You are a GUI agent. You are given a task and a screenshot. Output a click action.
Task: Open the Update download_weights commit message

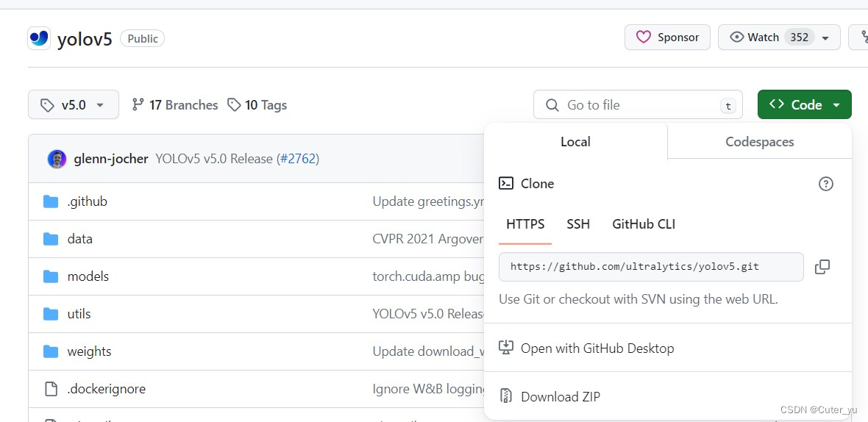(428, 351)
